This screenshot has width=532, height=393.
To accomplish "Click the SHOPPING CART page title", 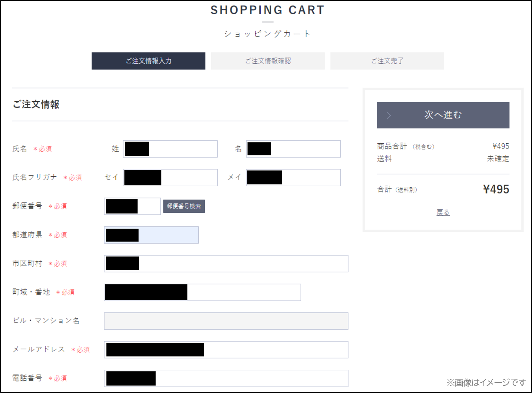I will (267, 10).
